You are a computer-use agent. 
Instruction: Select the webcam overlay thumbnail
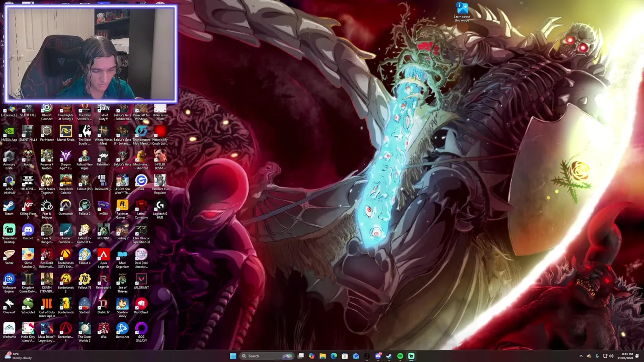click(91, 54)
